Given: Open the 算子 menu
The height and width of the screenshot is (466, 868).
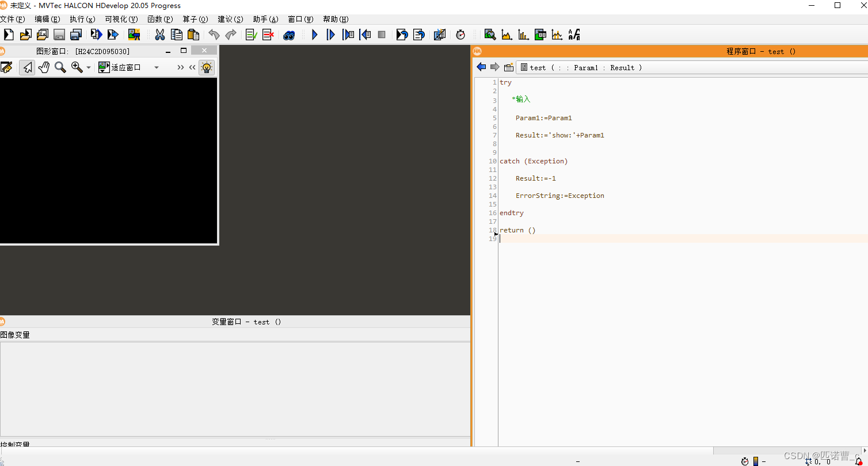Looking at the screenshot, I should click(x=195, y=19).
